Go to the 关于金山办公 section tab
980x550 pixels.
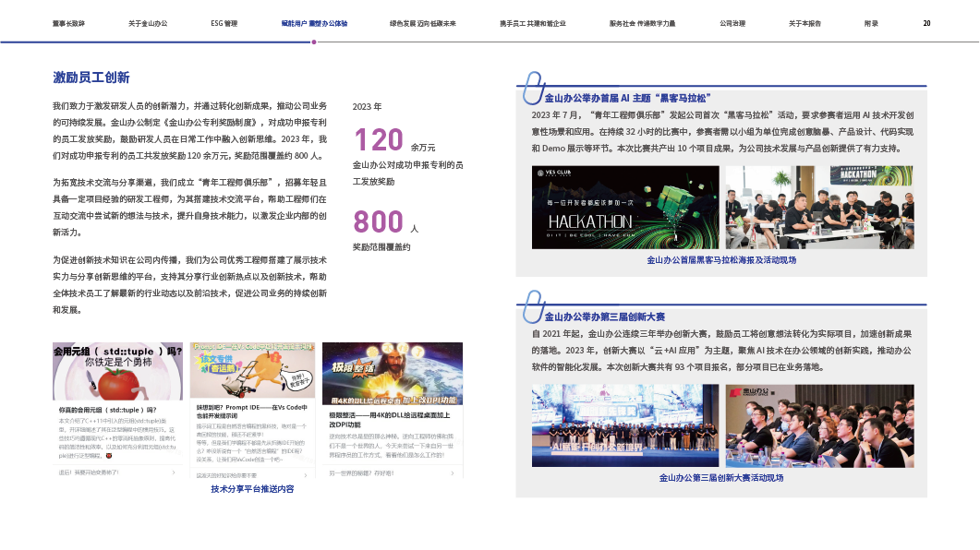click(148, 22)
